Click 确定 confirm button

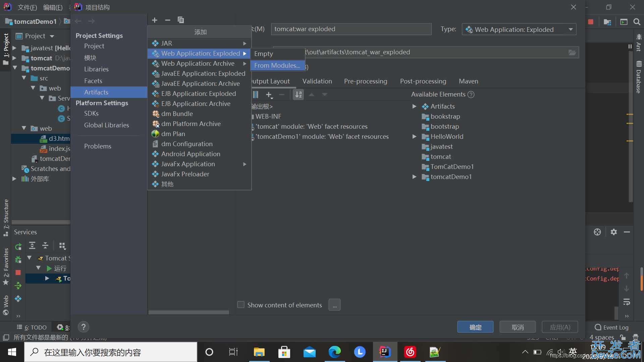[476, 327]
